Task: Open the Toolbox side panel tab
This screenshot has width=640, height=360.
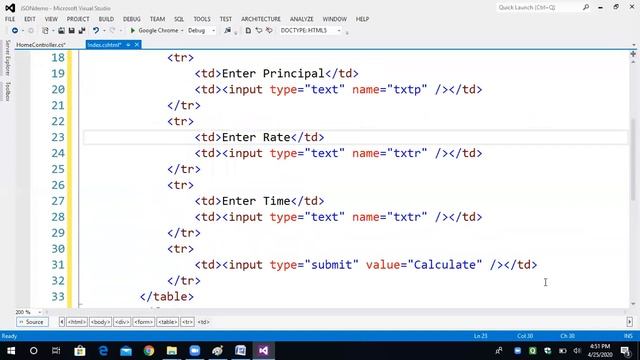Action: tap(7, 91)
